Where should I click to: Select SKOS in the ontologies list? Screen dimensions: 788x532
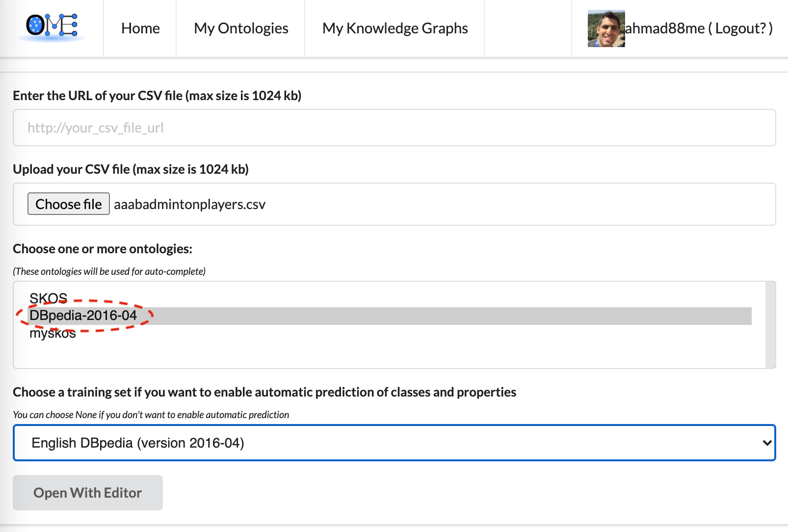click(48, 298)
